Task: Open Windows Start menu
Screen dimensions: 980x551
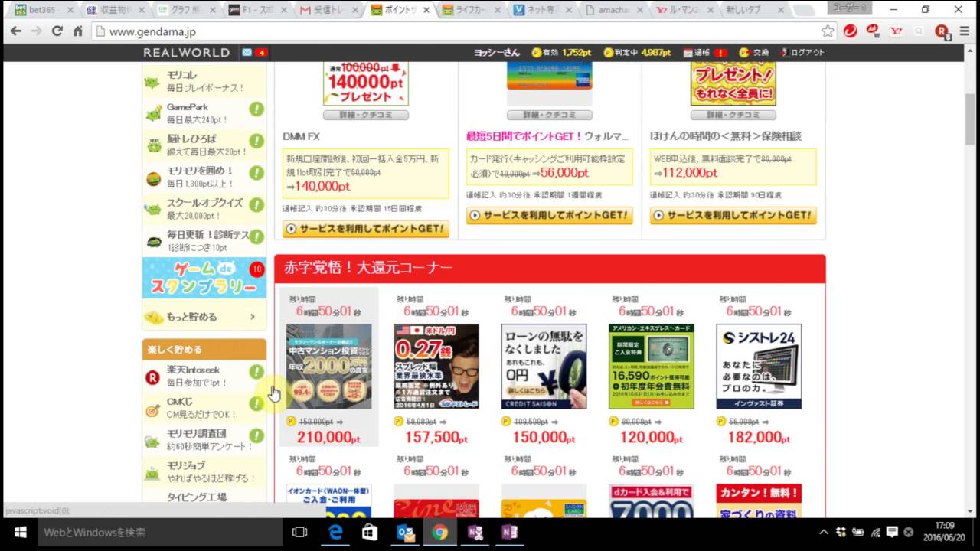Action: 20,532
